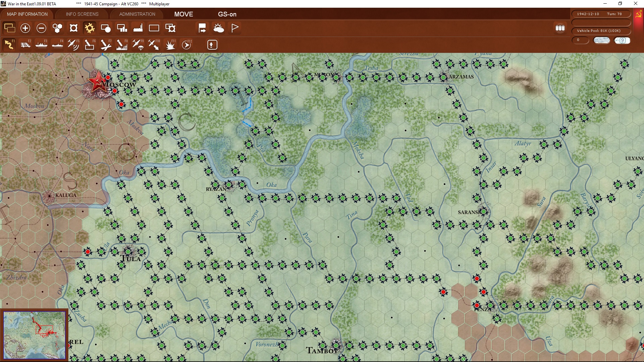Click the Soviet hammer and sickle flag
This screenshot has width=644, height=362.
[x=638, y=15]
